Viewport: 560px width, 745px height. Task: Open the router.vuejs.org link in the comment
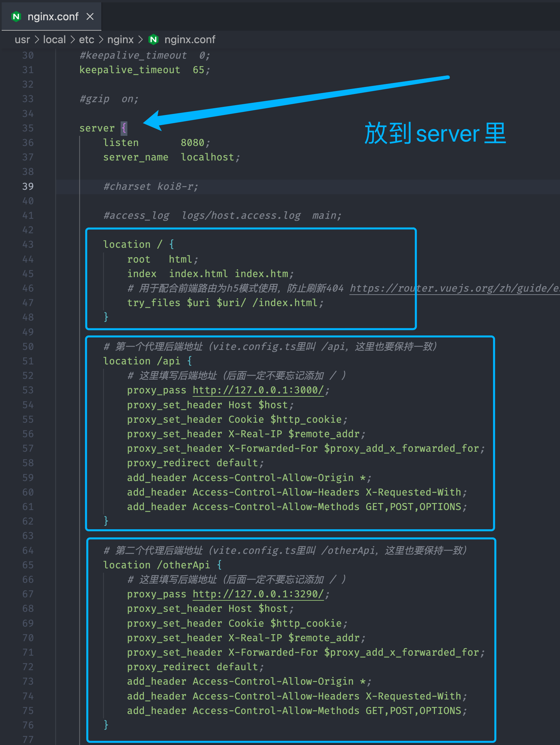[455, 288]
